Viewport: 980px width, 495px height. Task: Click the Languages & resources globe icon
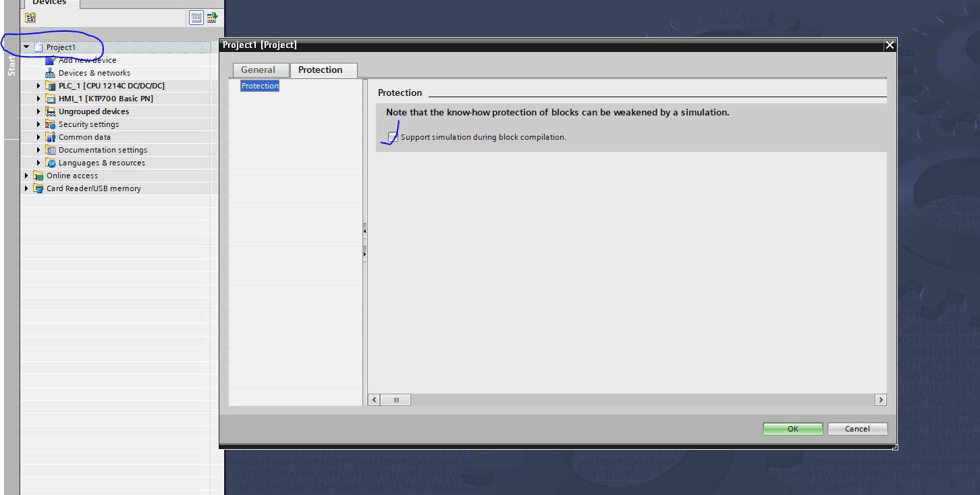click(x=51, y=163)
